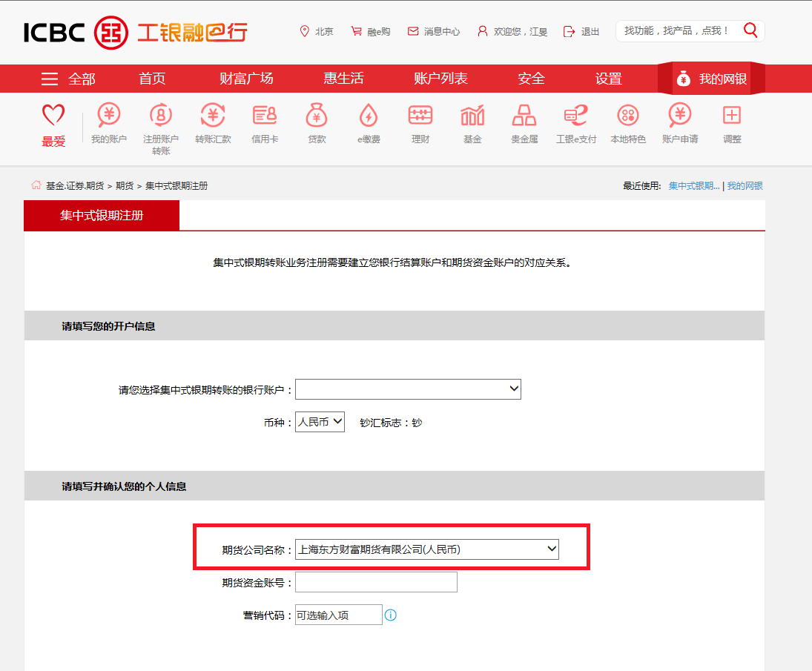Open 基金 chart icon
The image size is (812, 671).
(x=472, y=114)
